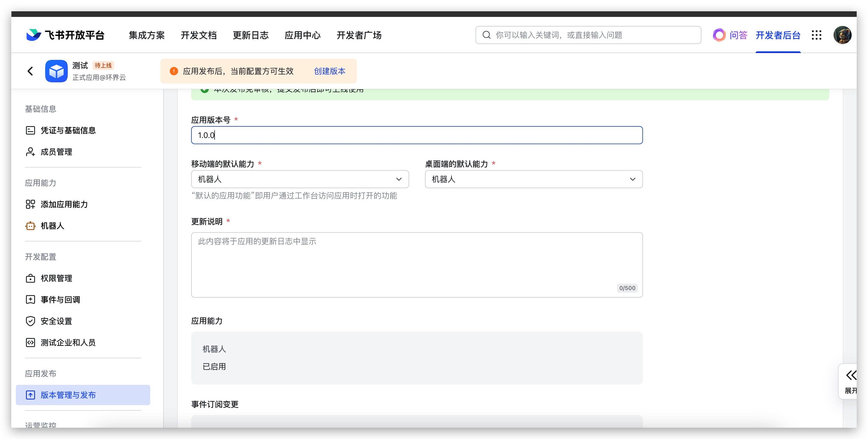Expand the 移动端的默认能力 dropdown
Screen dimensions: 868x439
[300, 179]
